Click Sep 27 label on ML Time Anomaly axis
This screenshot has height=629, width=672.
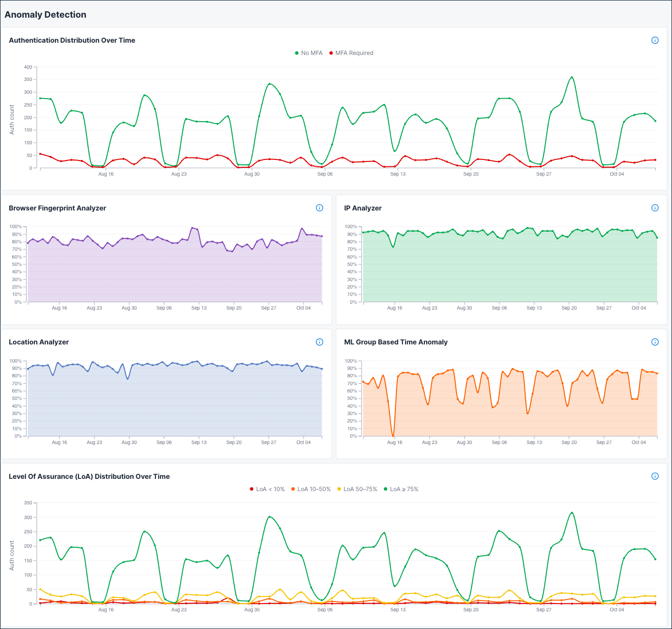(x=604, y=443)
